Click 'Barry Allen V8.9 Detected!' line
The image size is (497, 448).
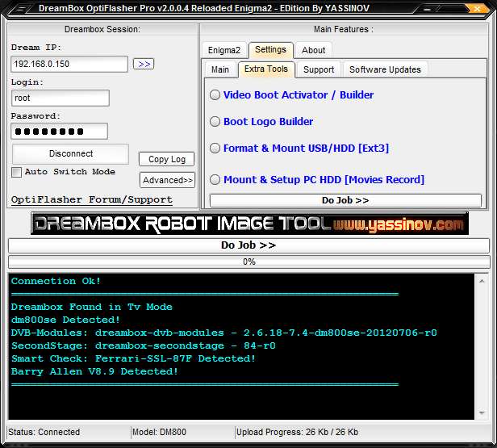94,371
